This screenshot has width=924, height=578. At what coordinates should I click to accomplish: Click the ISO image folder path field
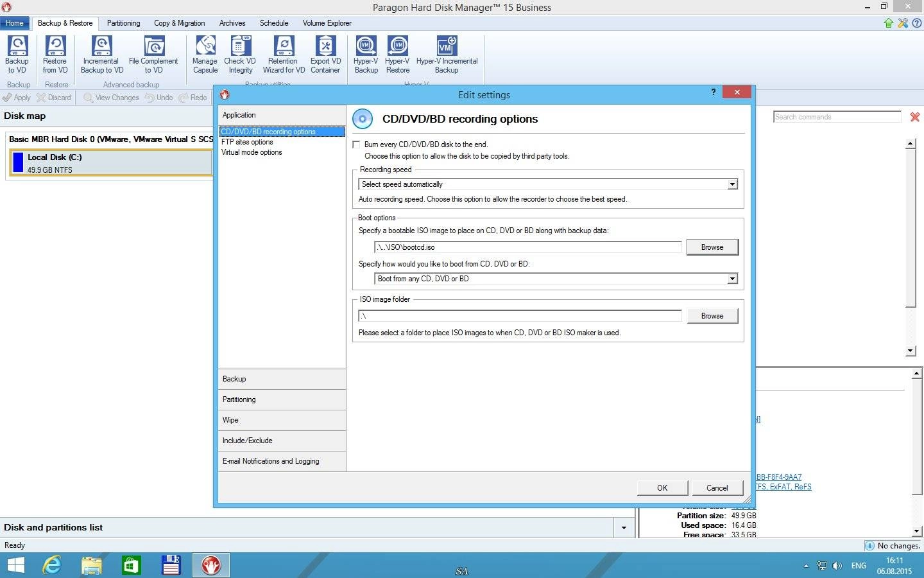[520, 316]
